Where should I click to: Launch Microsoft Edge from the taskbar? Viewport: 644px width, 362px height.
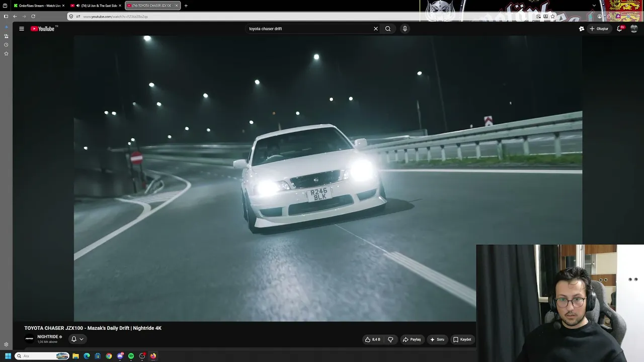coord(87,356)
